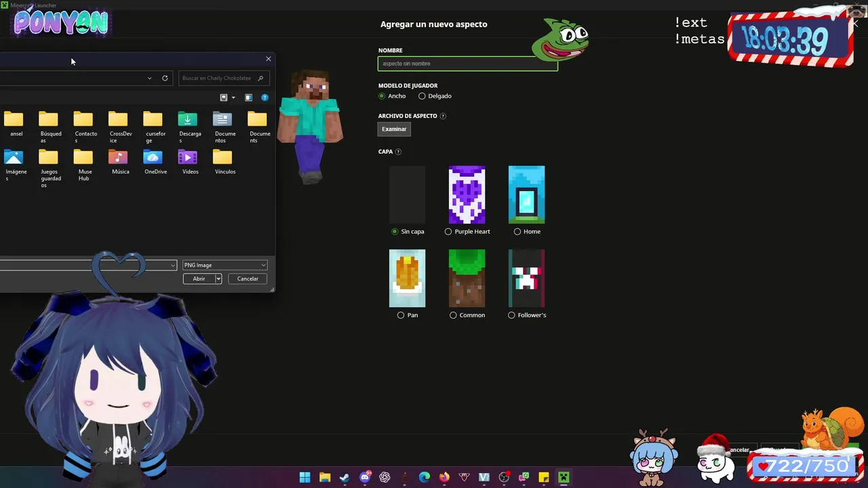This screenshot has height=488, width=868.
Task: Close the file open dialog
Action: click(269, 59)
